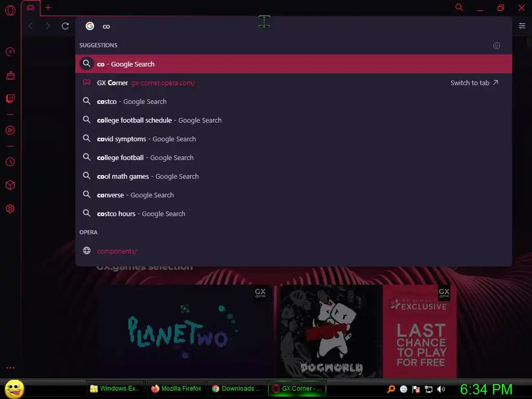Select 'covid symptoms' suggestion

[x=294, y=138]
